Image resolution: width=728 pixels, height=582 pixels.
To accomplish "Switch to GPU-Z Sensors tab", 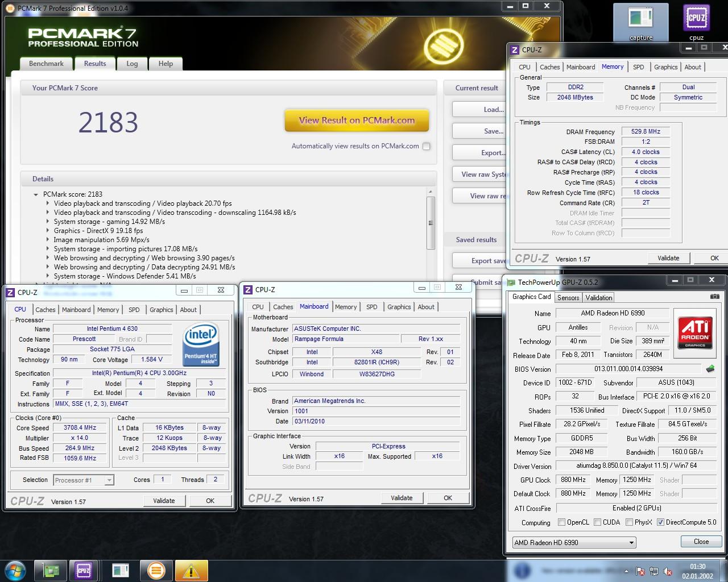I will tap(568, 297).
